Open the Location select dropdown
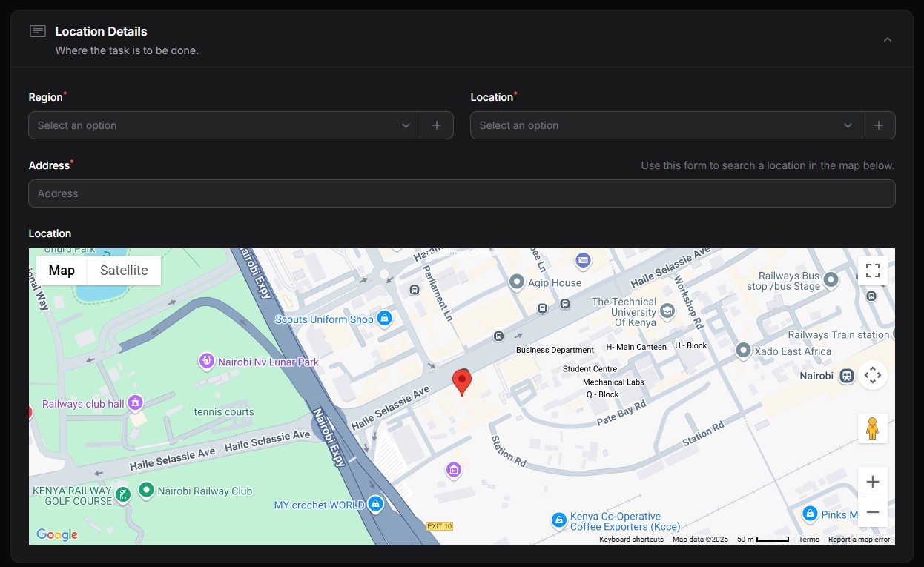 click(666, 125)
